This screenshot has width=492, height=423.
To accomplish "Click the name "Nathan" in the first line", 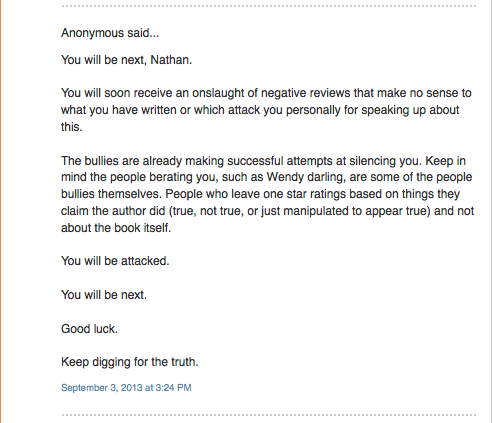I will [x=169, y=60].
